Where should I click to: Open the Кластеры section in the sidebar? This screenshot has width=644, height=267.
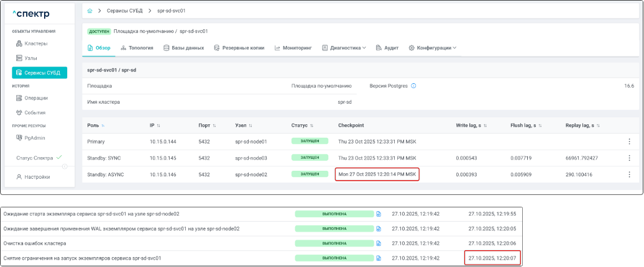click(35, 43)
